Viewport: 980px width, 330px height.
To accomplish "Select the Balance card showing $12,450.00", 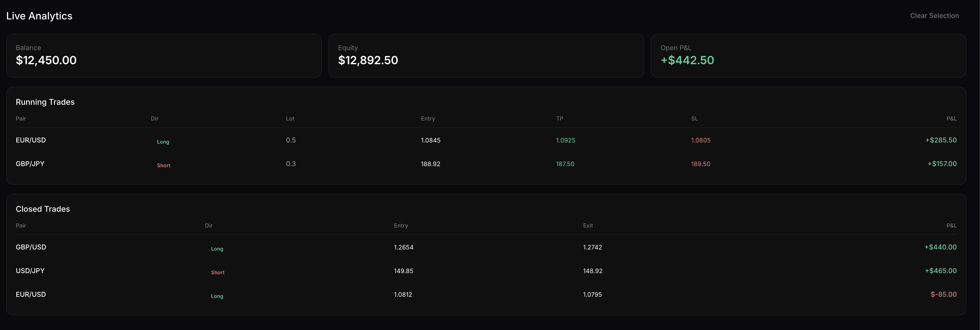I will [x=164, y=55].
